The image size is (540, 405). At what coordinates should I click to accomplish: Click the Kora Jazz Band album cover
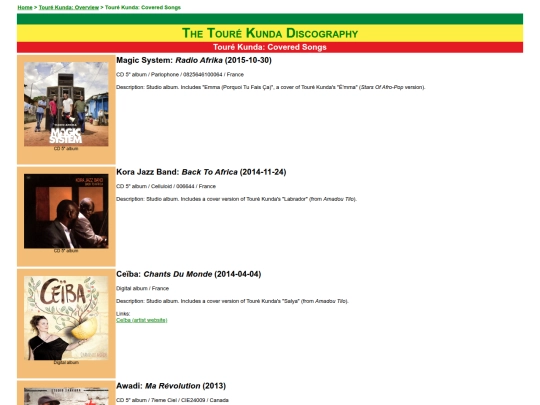(x=66, y=211)
